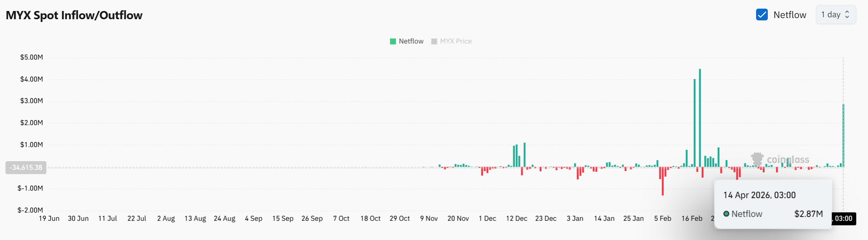Click the coinglass watermark logo icon
This screenshot has width=868, height=240.
tap(757, 159)
